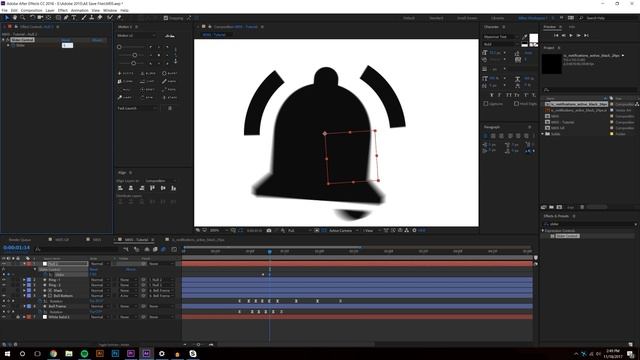Open Photoshop from taskbar
640x360 pixels.
click(x=115, y=353)
